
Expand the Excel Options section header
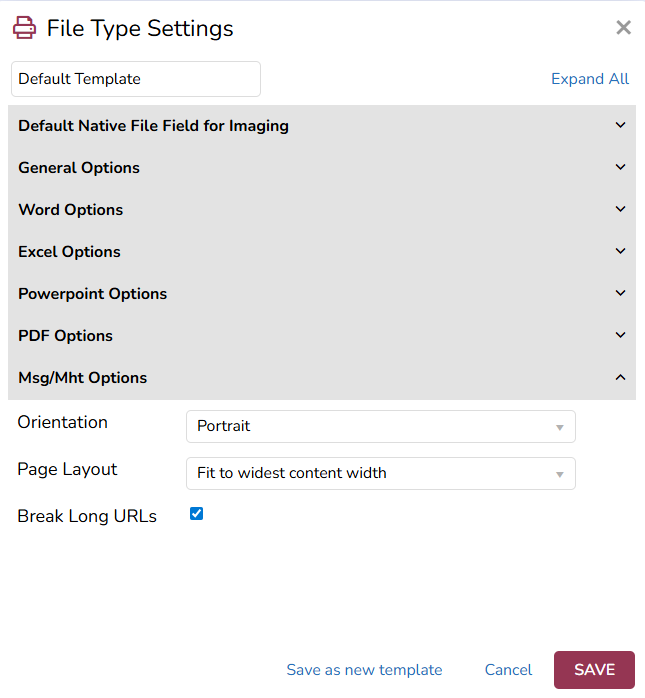coord(322,252)
